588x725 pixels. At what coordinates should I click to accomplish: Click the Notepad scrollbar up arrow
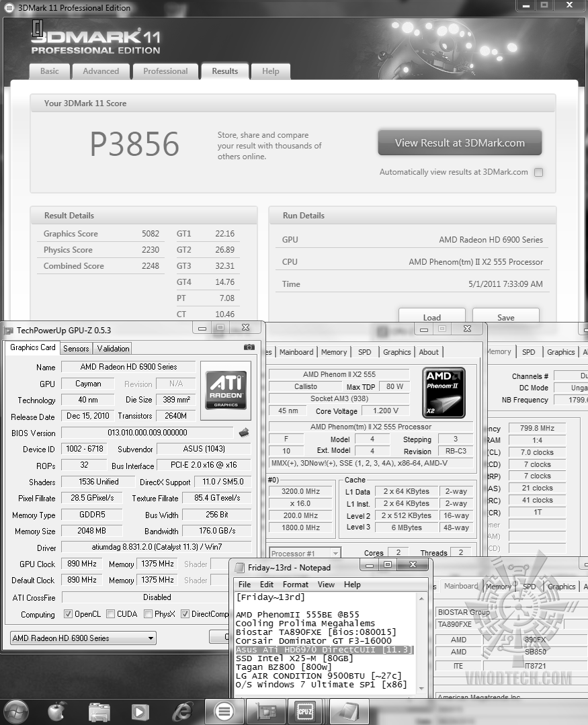[x=421, y=598]
